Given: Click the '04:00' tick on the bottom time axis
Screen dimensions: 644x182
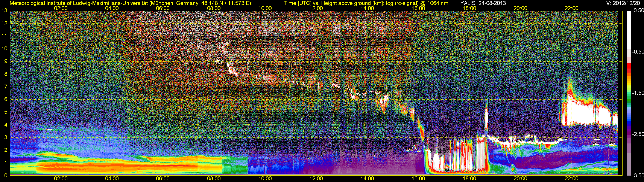Looking at the screenshot, I should [x=112, y=179].
